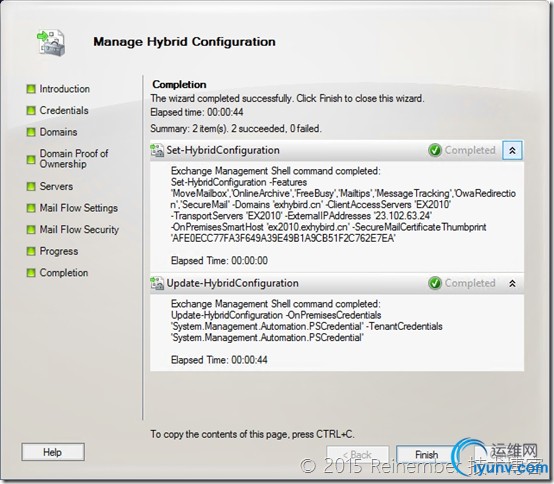Click the Completed status of Update-HybridConfiguration

[x=470, y=283]
